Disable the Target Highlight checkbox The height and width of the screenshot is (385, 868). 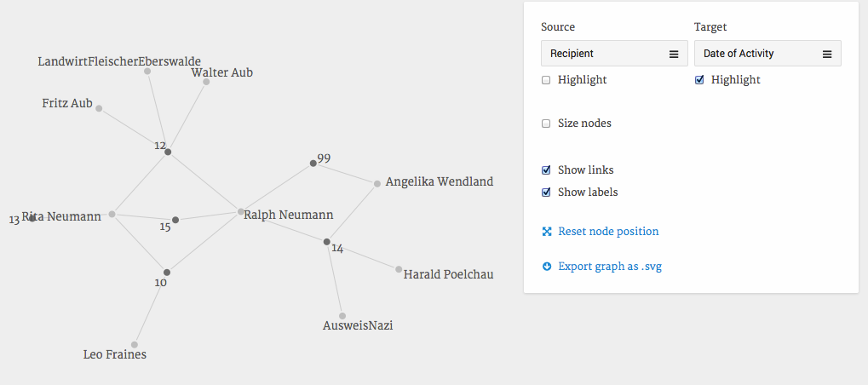coord(699,80)
